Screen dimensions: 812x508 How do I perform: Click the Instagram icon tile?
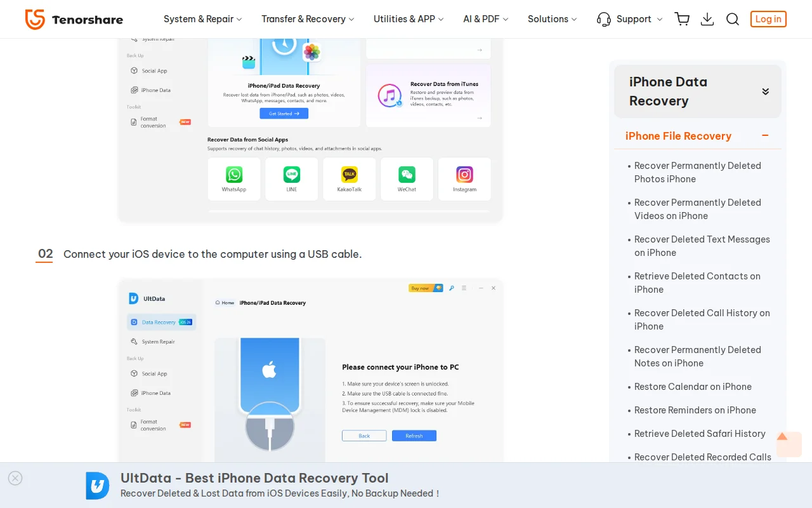pyautogui.click(x=464, y=178)
